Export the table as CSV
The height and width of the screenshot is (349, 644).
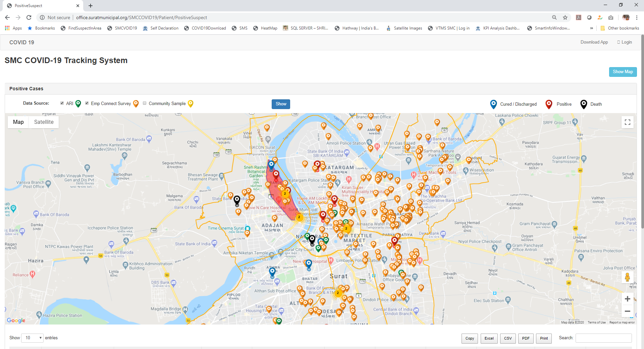click(x=508, y=338)
